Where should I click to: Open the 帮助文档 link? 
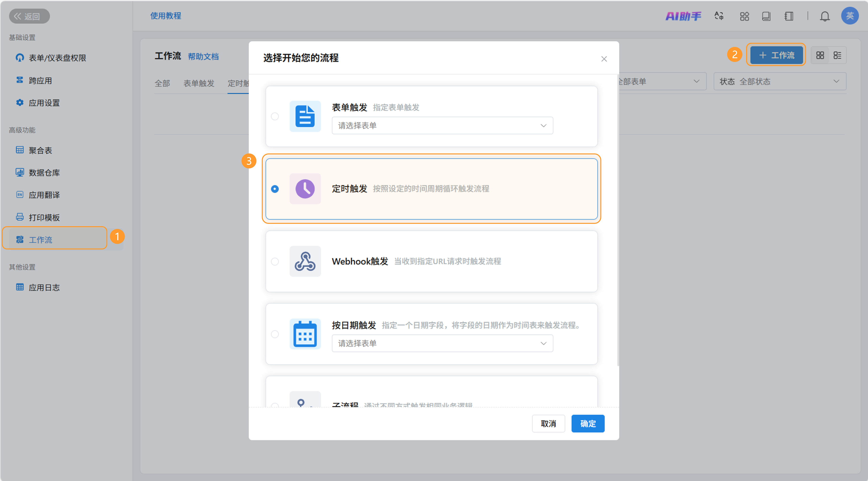coord(203,57)
